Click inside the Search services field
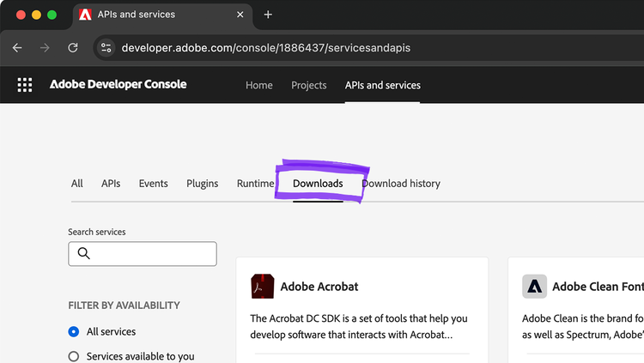Screen dimensions: 644x363 pyautogui.click(x=150, y=254)
